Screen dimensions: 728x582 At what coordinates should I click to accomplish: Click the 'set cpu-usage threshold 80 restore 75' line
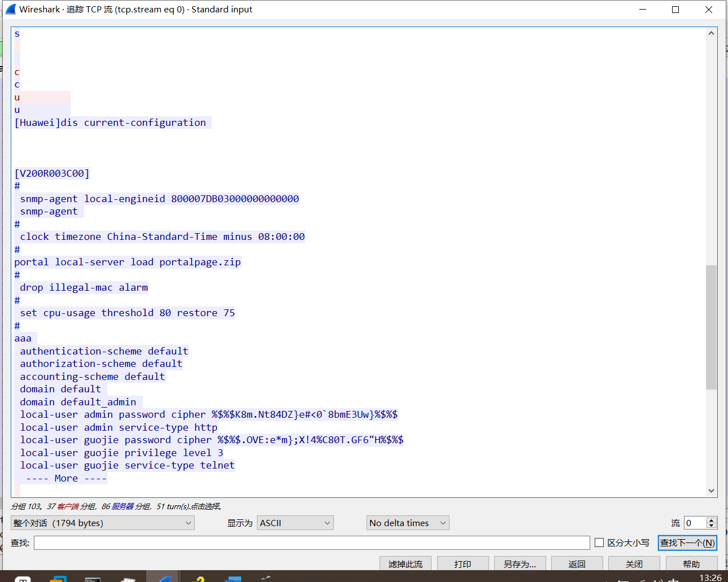[x=127, y=313]
